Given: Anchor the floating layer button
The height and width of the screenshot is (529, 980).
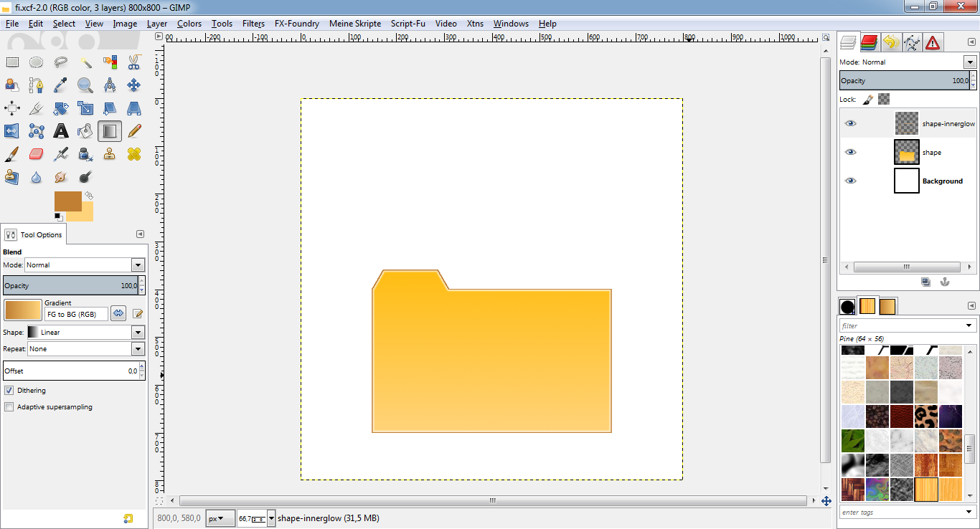Looking at the screenshot, I should point(945,282).
